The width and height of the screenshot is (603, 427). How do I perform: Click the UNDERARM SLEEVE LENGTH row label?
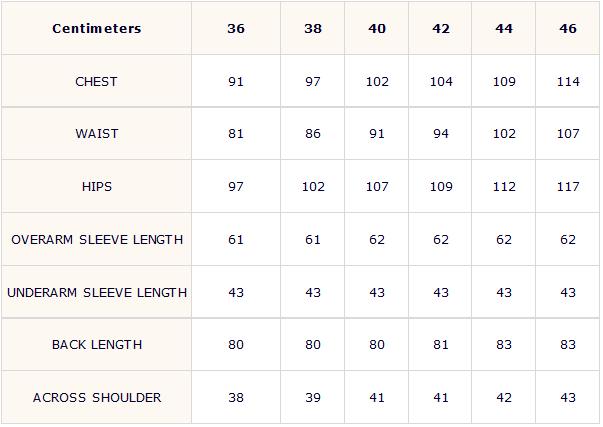point(97,292)
